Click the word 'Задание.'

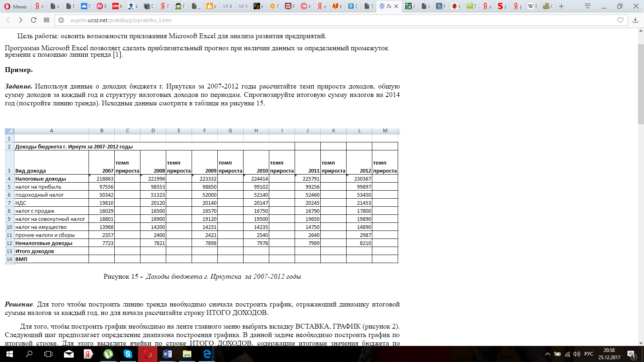coord(19,86)
